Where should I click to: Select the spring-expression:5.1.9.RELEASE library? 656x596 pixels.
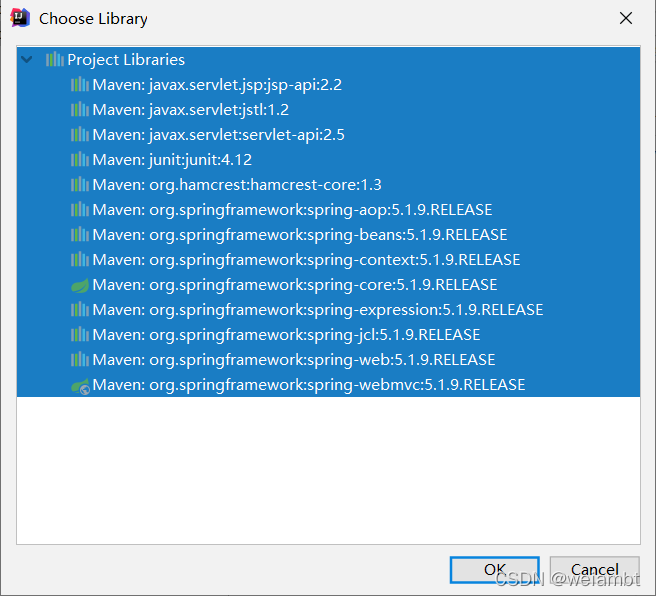(328, 310)
